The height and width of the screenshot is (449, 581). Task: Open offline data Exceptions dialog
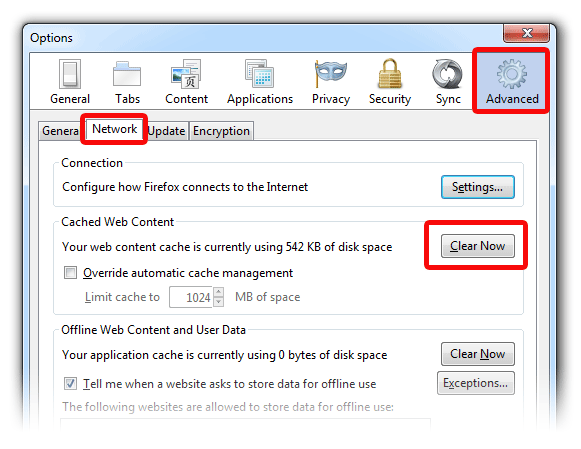[475, 383]
